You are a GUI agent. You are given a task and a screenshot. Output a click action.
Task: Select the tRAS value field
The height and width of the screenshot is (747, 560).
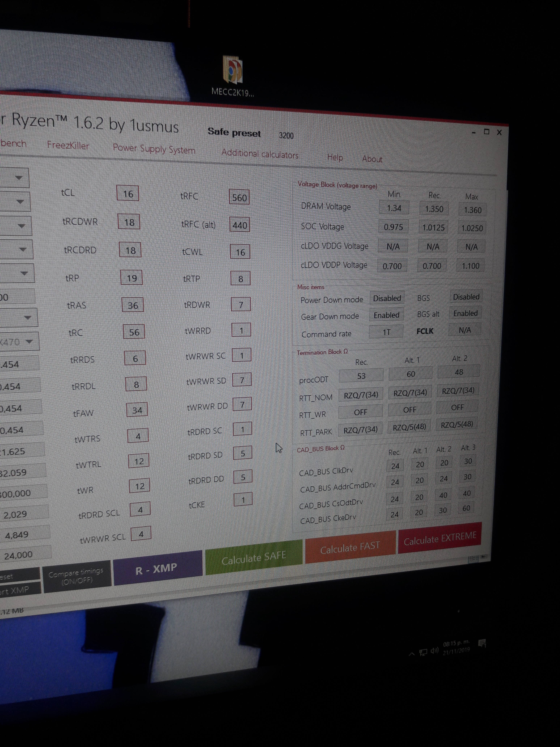click(133, 305)
